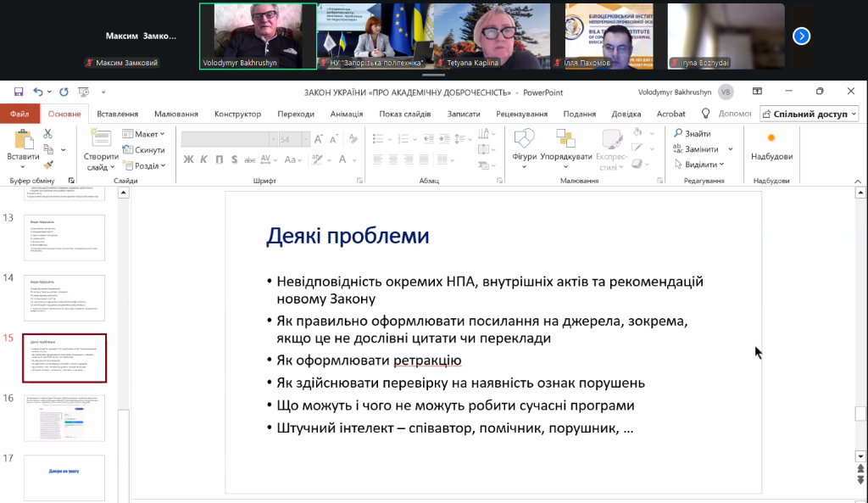This screenshot has width=868, height=503.
Task: Select the Format Painter brush icon
Action: (x=48, y=165)
